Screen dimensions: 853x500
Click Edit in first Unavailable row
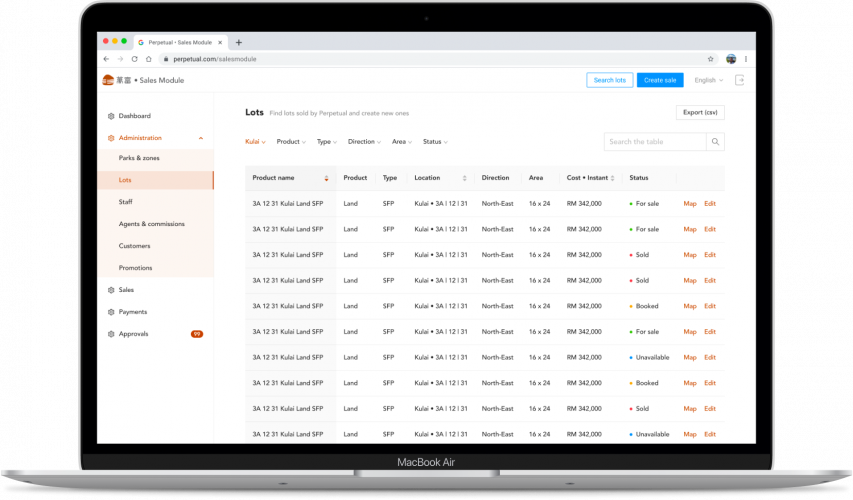pos(710,357)
